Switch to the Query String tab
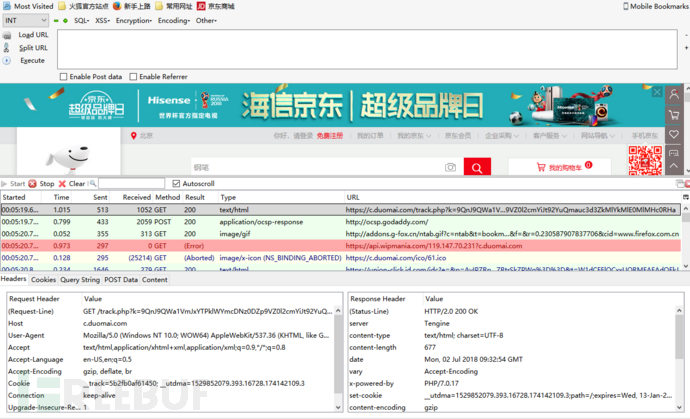The width and height of the screenshot is (690, 419). (x=80, y=279)
